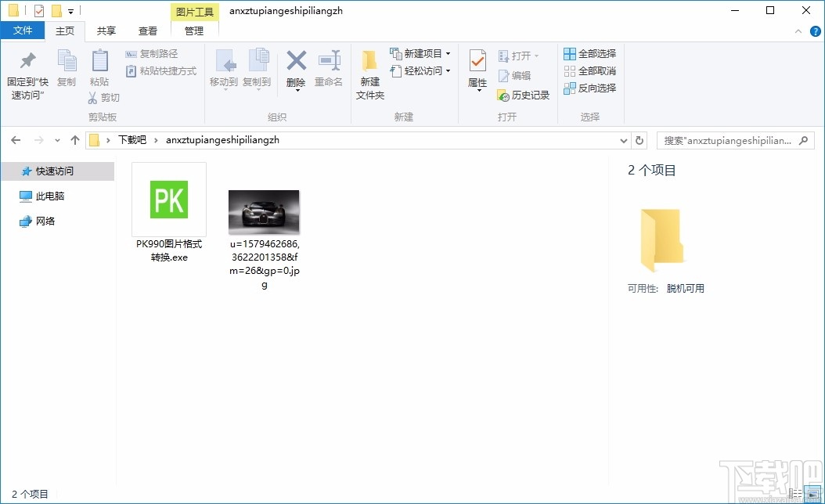Click 此电脑 in the sidebar
This screenshot has height=504, width=825.
(x=49, y=196)
